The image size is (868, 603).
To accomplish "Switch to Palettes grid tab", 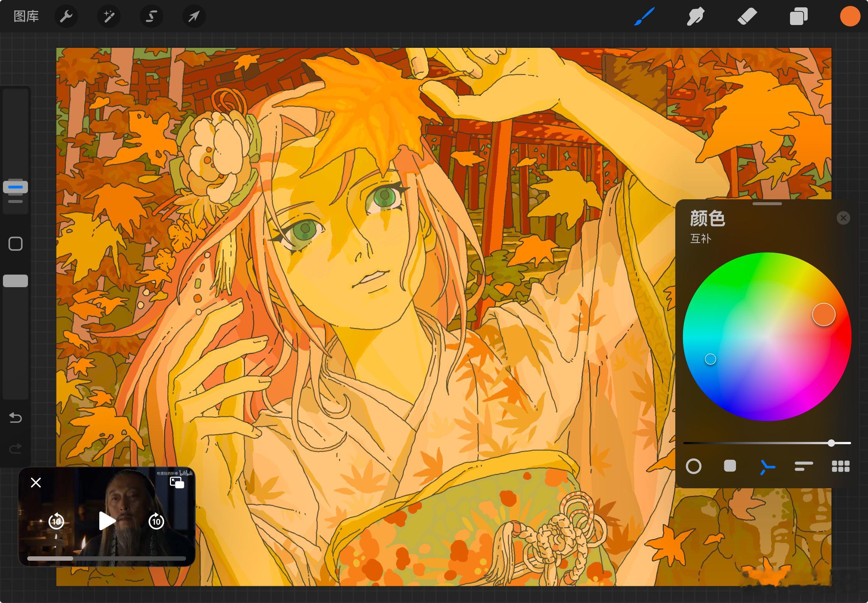I will point(841,466).
